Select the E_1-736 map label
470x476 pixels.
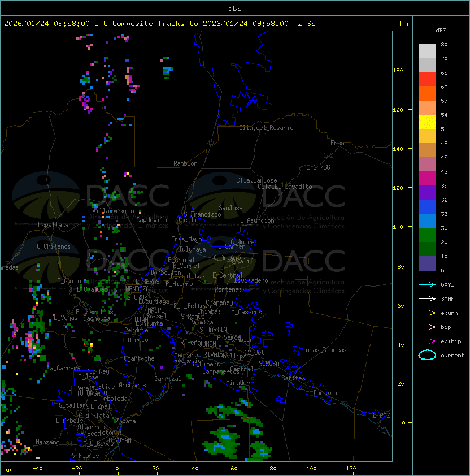click(318, 167)
